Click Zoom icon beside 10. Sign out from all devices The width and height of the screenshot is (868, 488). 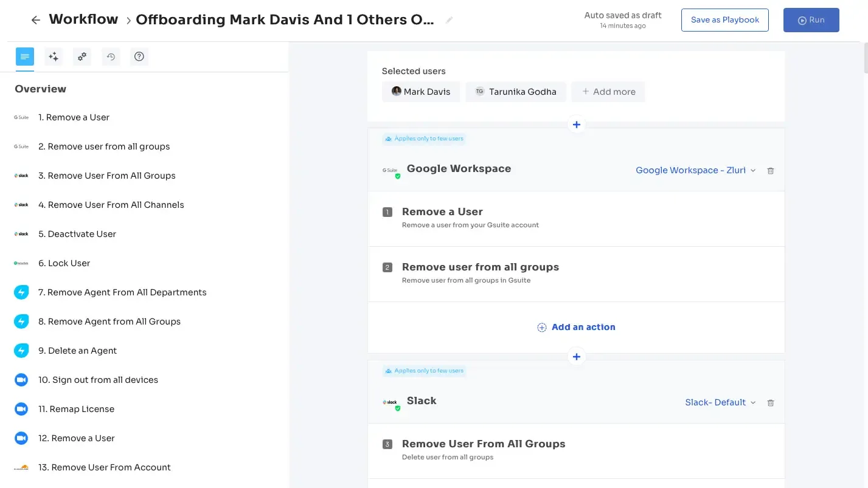click(x=21, y=380)
